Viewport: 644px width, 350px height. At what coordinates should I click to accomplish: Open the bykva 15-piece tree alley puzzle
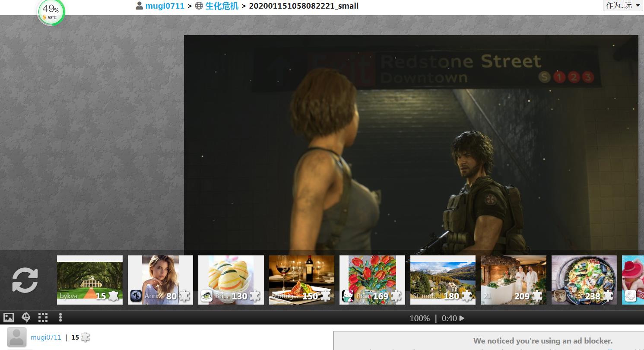click(x=90, y=280)
